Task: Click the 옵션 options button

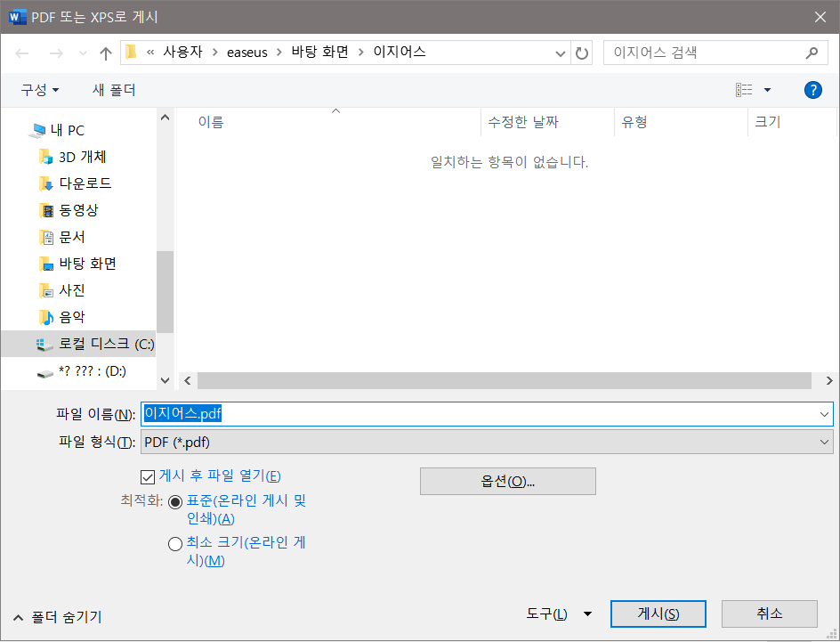Action: point(507,481)
